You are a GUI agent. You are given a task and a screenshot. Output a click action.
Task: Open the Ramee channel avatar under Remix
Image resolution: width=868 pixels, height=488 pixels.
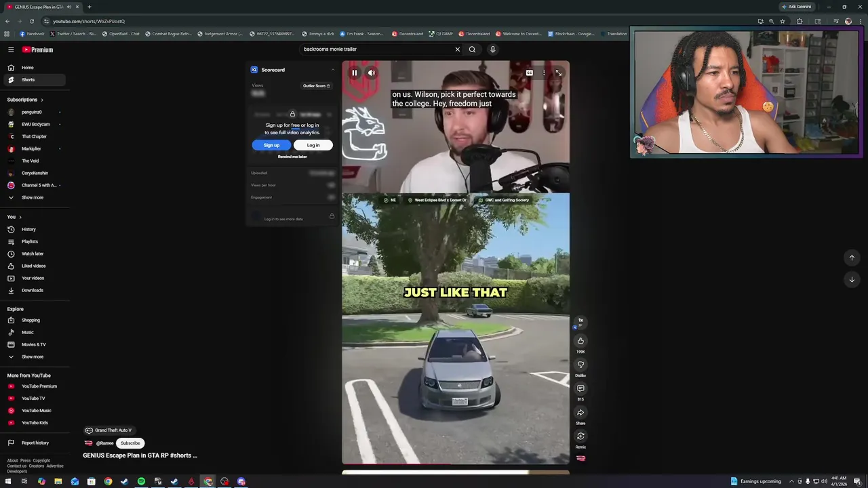[580, 458]
